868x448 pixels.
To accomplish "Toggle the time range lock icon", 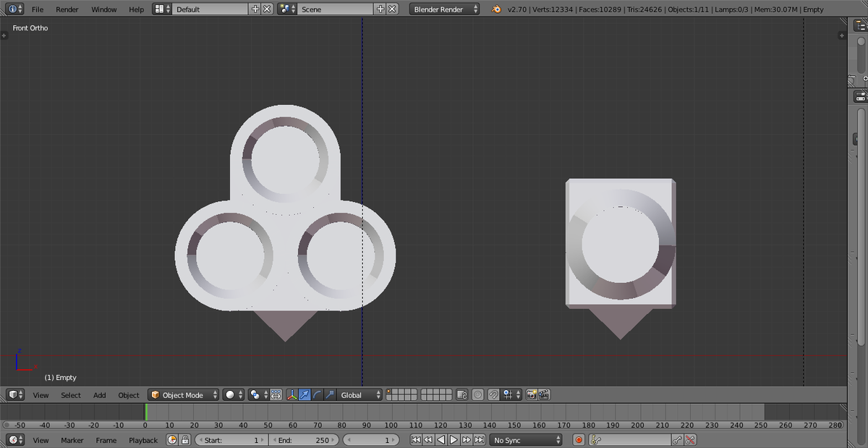I will [185, 440].
